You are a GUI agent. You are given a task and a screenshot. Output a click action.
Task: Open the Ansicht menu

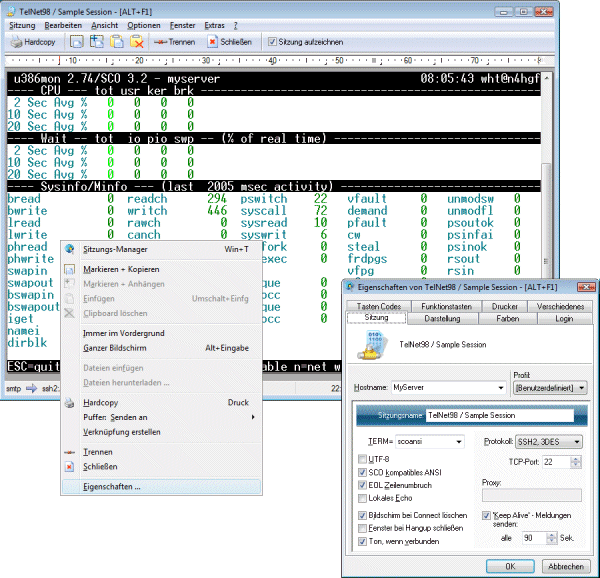click(104, 26)
